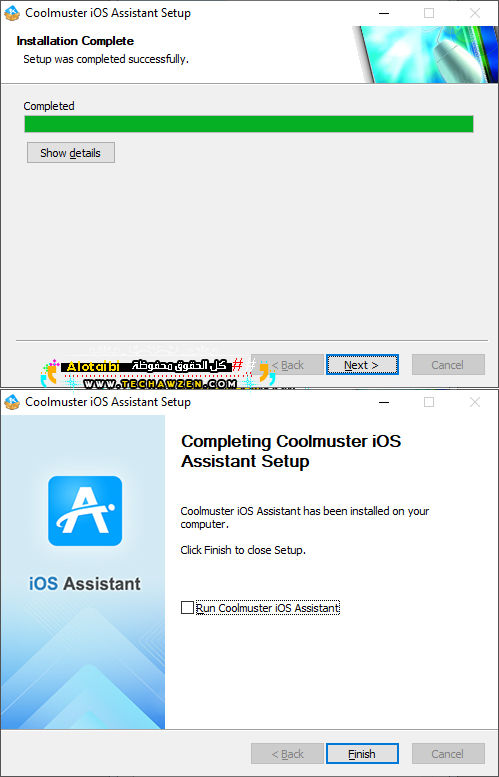499x777 pixels.
Task: Close the Completing Setup window
Action: click(475, 402)
